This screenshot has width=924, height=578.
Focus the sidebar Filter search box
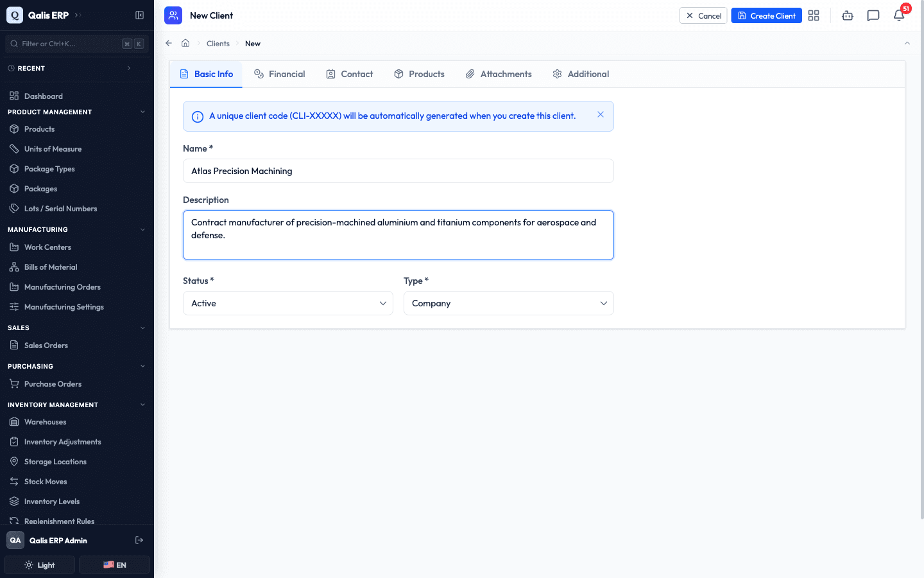pyautogui.click(x=77, y=44)
